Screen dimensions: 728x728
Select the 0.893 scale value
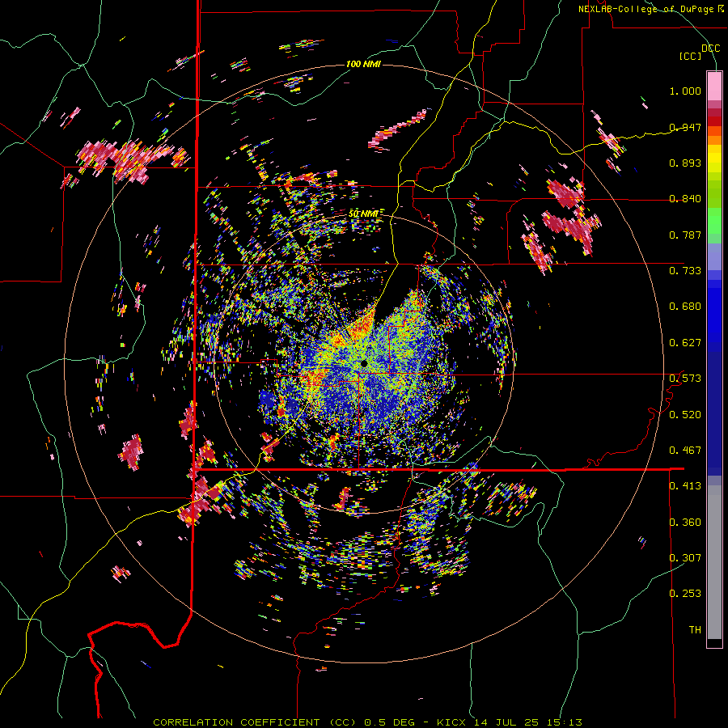coord(685,163)
